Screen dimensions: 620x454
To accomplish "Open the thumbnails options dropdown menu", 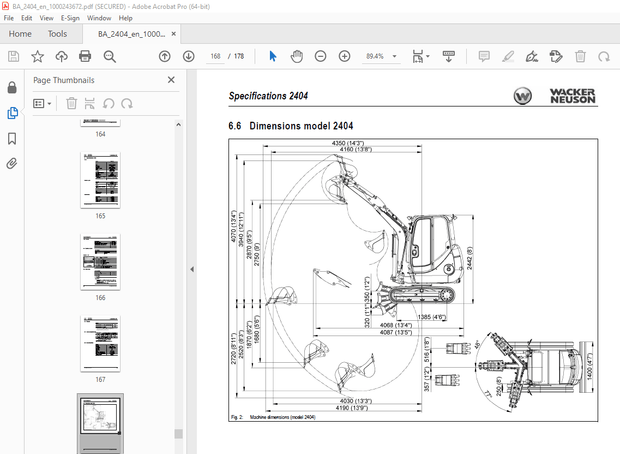I will tap(42, 104).
